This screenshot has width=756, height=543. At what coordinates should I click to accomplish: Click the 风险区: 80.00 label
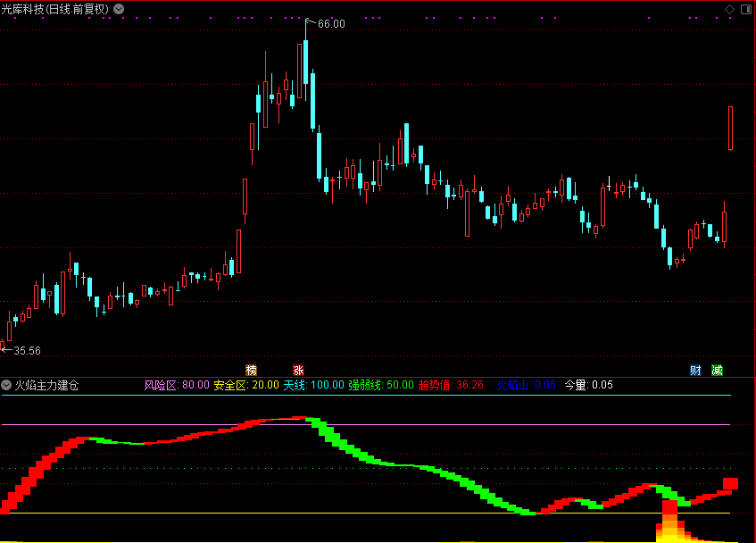pyautogui.click(x=177, y=385)
